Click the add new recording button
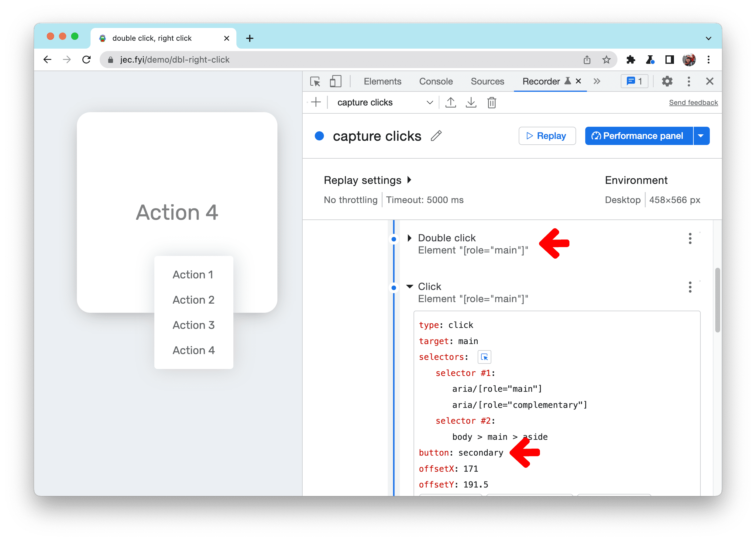The image size is (756, 541). click(316, 102)
